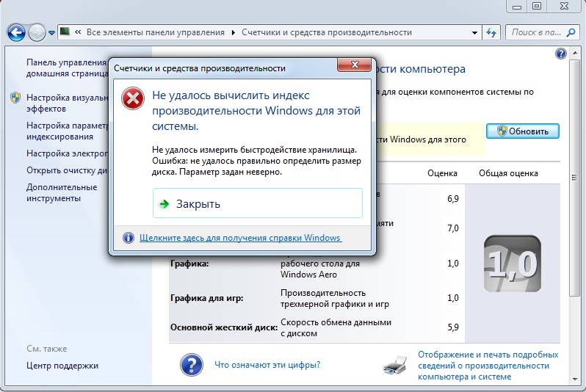The image size is (586, 392).
Task: Expand the breadcrumb arrow between path segments
Action: tap(234, 33)
